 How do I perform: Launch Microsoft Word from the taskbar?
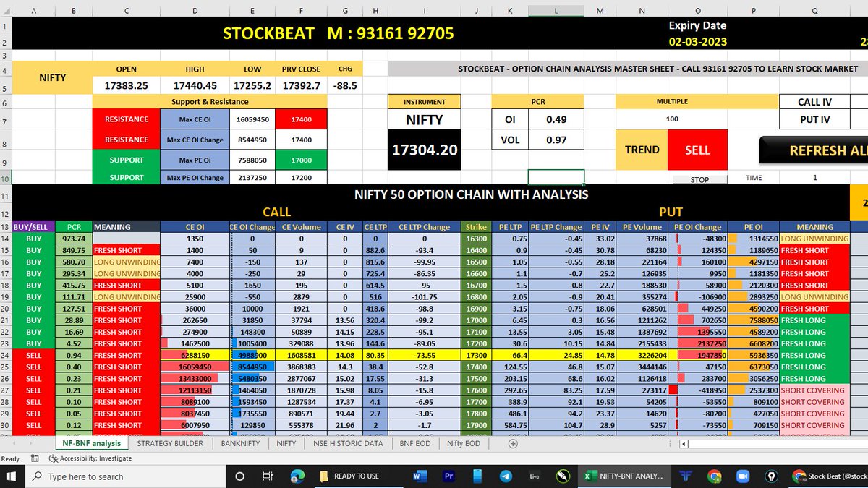(x=420, y=476)
